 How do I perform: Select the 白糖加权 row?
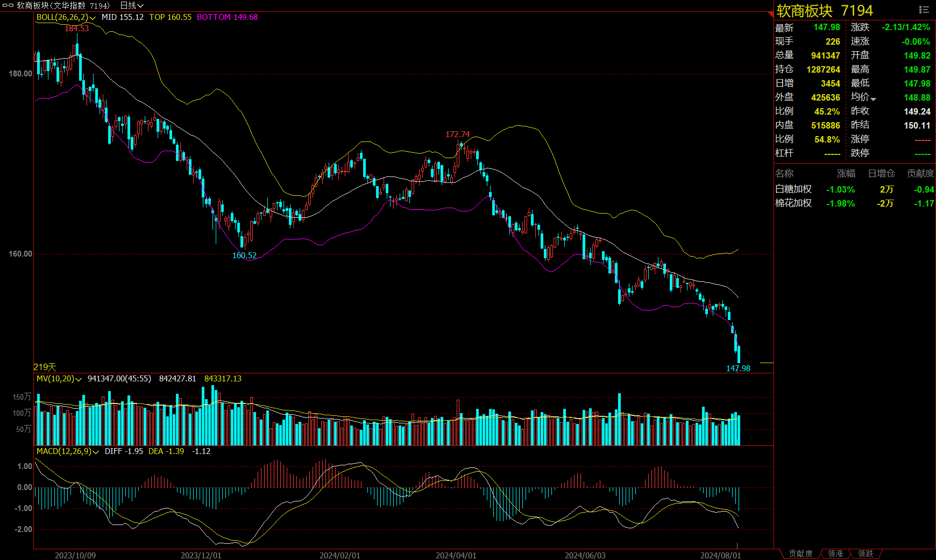coord(854,189)
